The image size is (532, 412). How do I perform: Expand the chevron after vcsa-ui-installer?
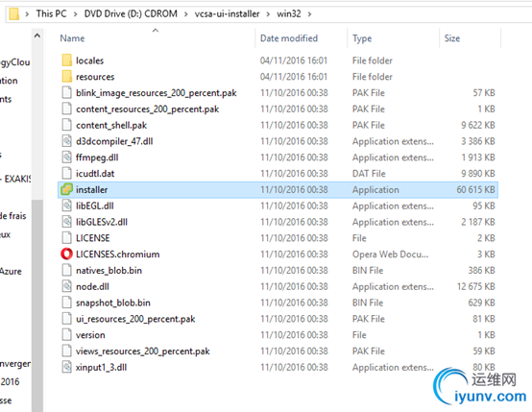coord(268,13)
